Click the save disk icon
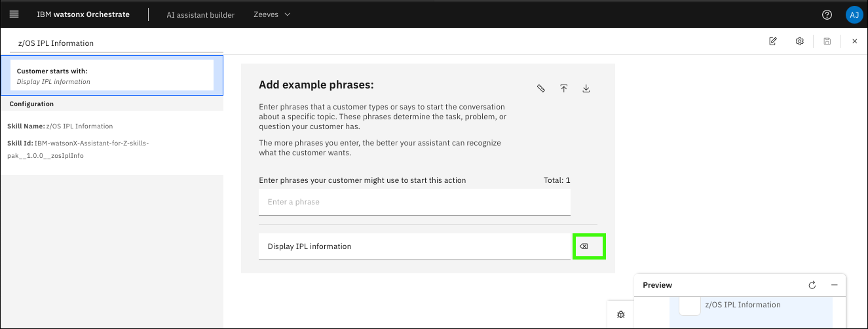 click(x=827, y=41)
